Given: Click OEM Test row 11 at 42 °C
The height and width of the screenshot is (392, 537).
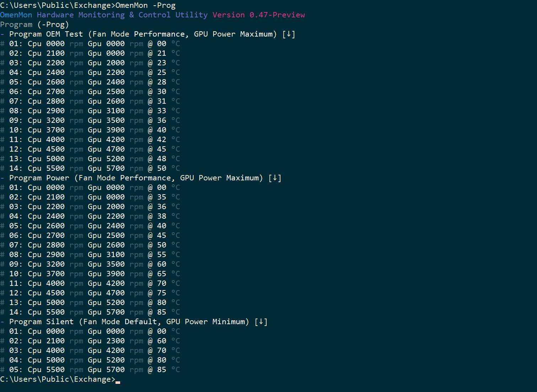Looking at the screenshot, I should point(90,140).
